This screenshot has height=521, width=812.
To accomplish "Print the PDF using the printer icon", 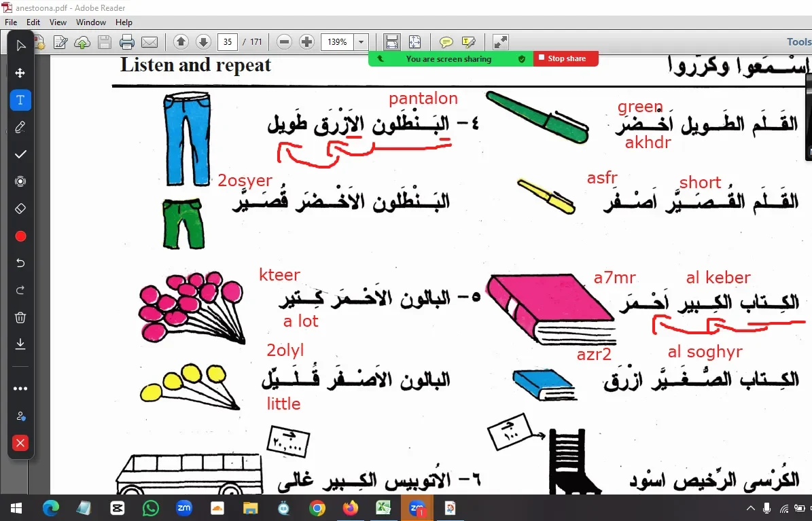I will (127, 41).
